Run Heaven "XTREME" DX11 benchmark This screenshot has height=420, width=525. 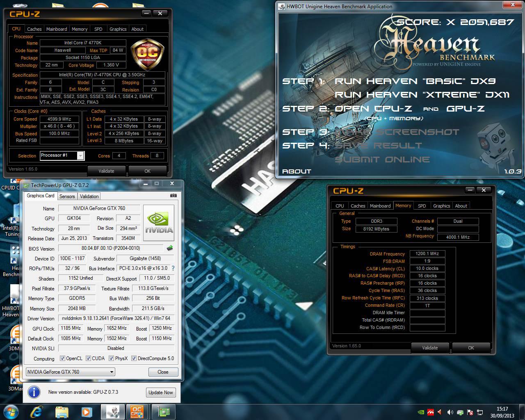(422, 95)
